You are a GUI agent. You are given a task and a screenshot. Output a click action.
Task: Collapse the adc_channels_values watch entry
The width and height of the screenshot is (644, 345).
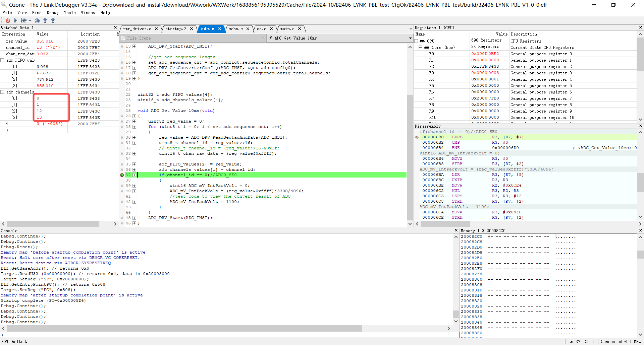pos(2,92)
